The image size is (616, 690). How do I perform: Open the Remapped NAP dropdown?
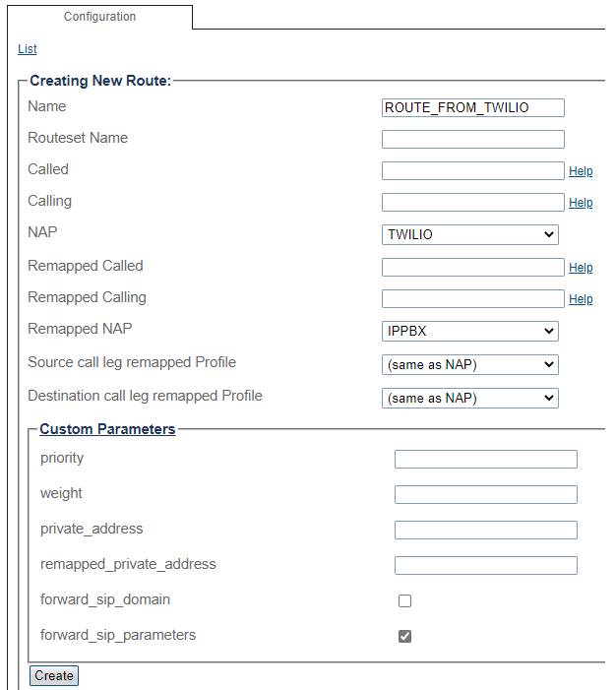[469, 331]
